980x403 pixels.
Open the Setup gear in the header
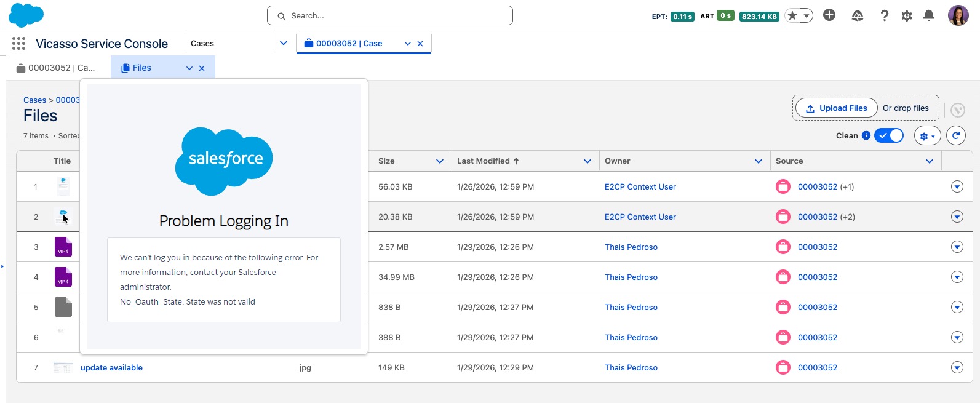click(x=907, y=16)
